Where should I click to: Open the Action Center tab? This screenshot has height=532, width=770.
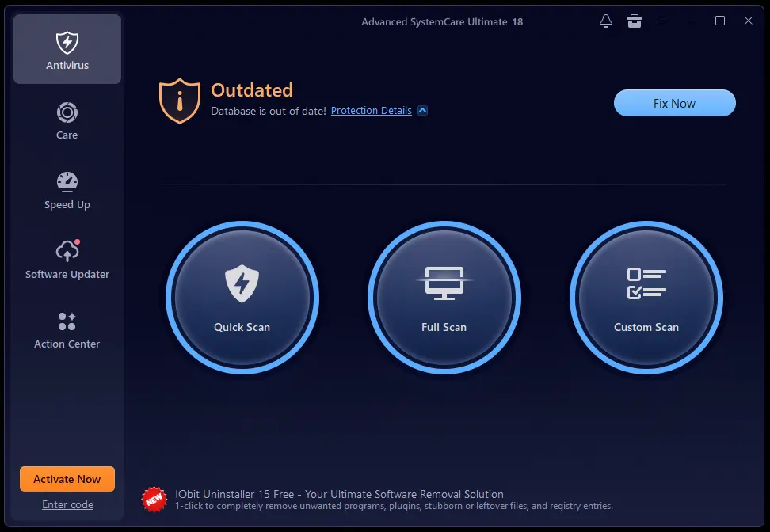[67, 330]
